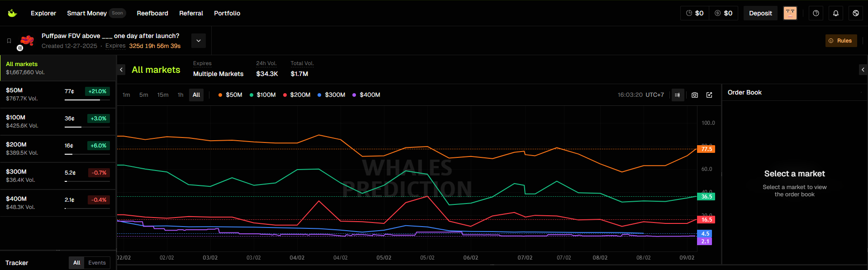Screen dimensions: 868x270
Task: Switch chart to 5m interval
Action: 144,95
